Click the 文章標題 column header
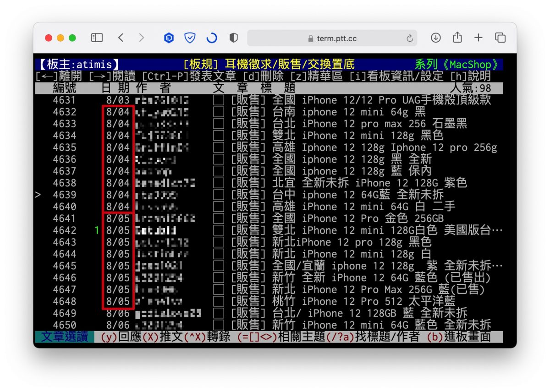The width and height of the screenshot is (550, 392). [254, 88]
